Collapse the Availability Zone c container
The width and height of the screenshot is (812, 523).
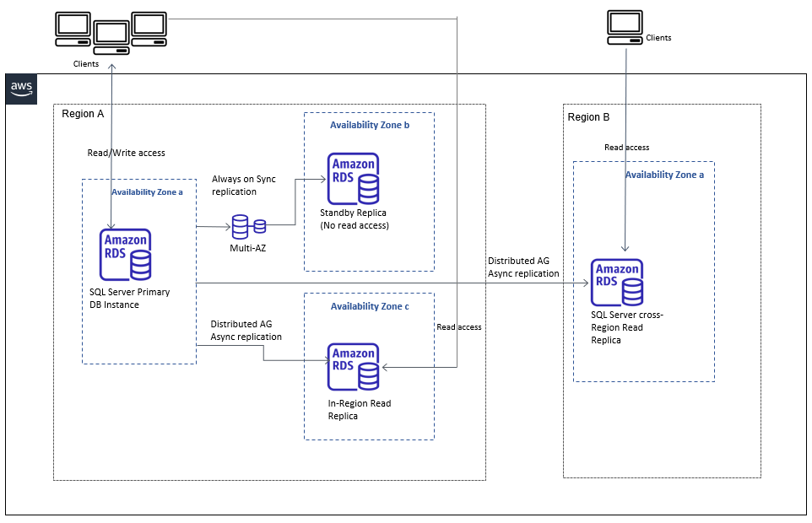pos(369,306)
